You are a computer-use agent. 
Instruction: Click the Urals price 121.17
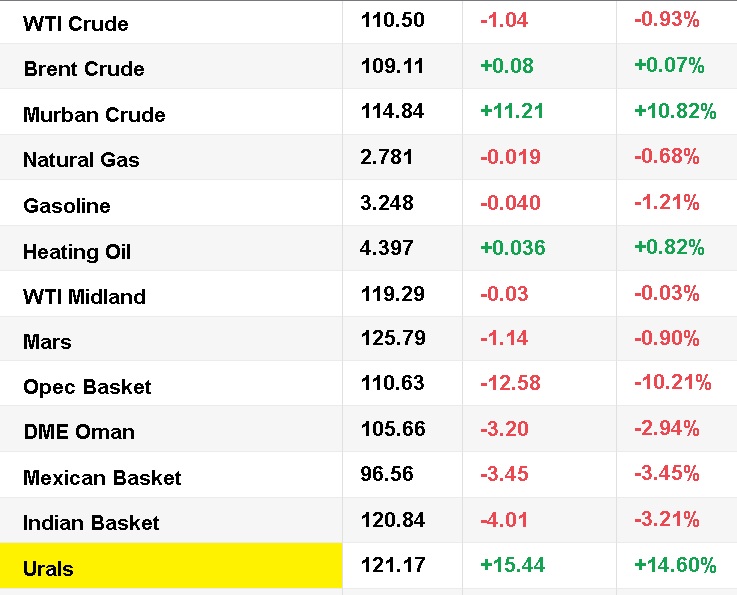[x=393, y=565]
